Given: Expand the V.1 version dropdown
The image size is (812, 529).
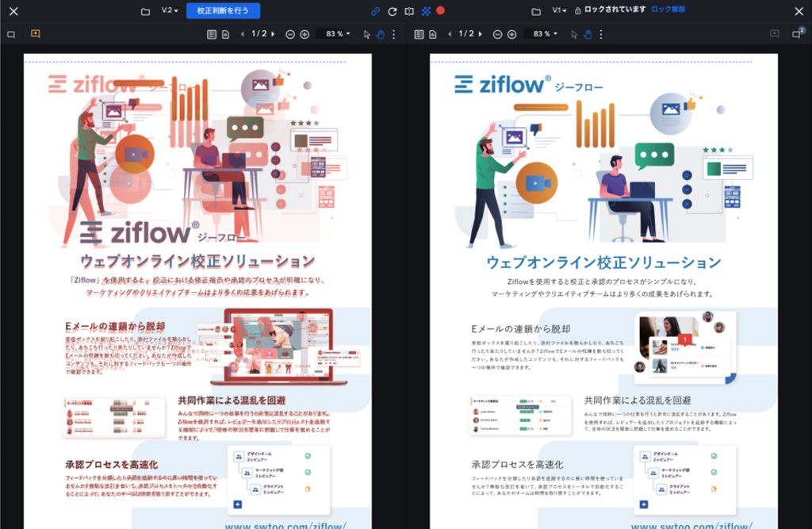Looking at the screenshot, I should (x=559, y=10).
